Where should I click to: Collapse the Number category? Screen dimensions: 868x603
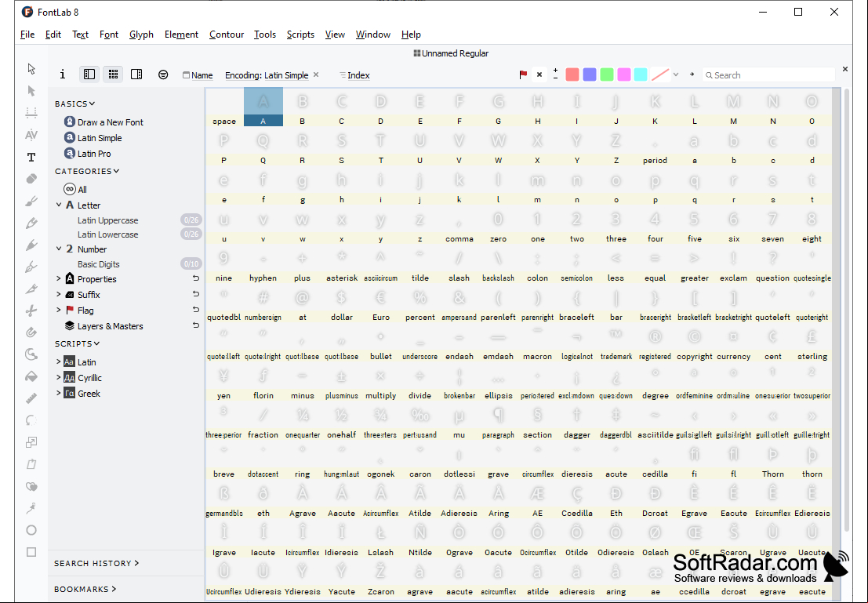click(59, 249)
